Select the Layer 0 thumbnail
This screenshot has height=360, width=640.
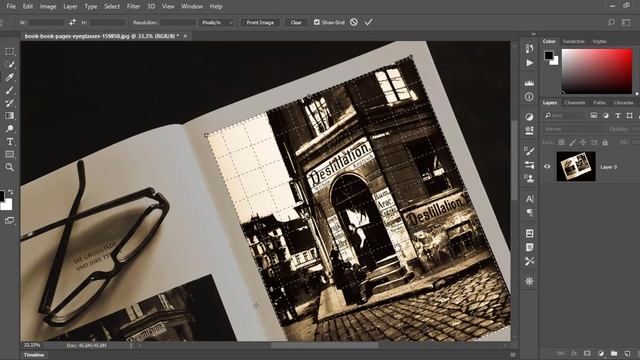coord(576,167)
